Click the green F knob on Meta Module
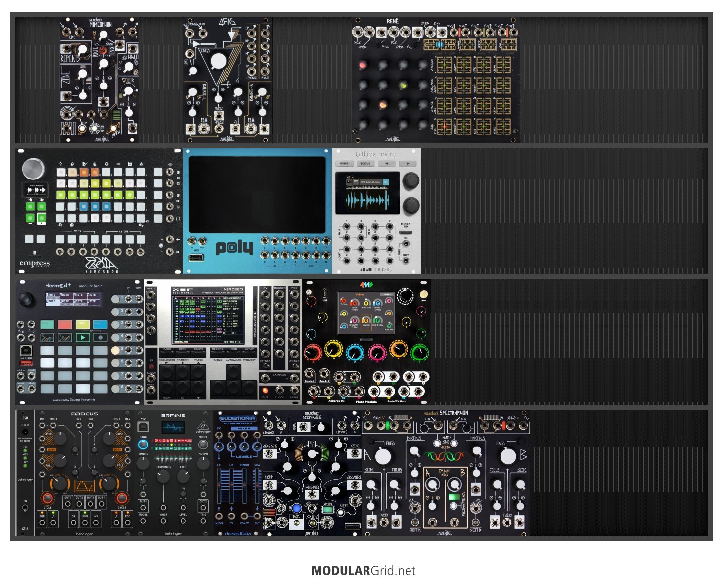 [x=419, y=352]
